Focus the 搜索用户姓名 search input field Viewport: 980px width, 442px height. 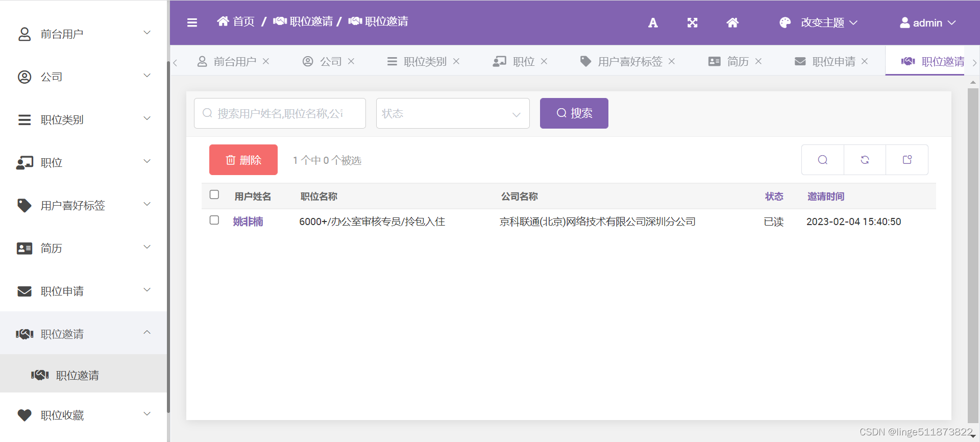click(x=280, y=113)
